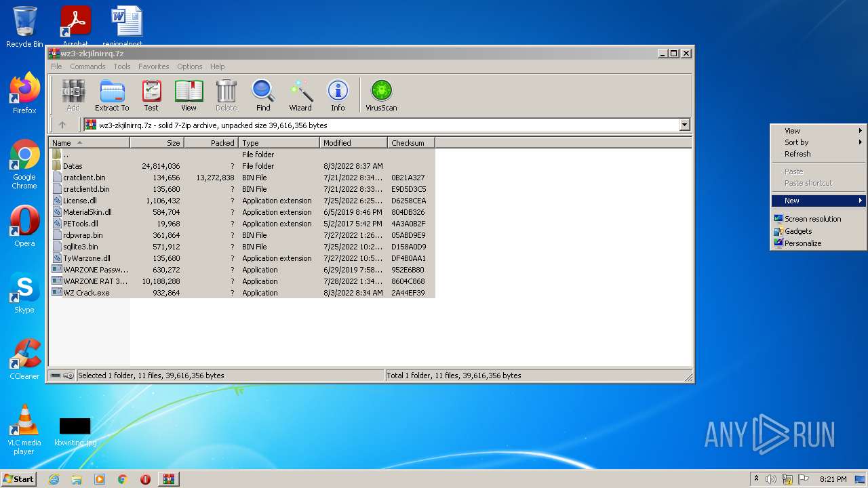Click the Extract To toolbar icon

[x=112, y=95]
